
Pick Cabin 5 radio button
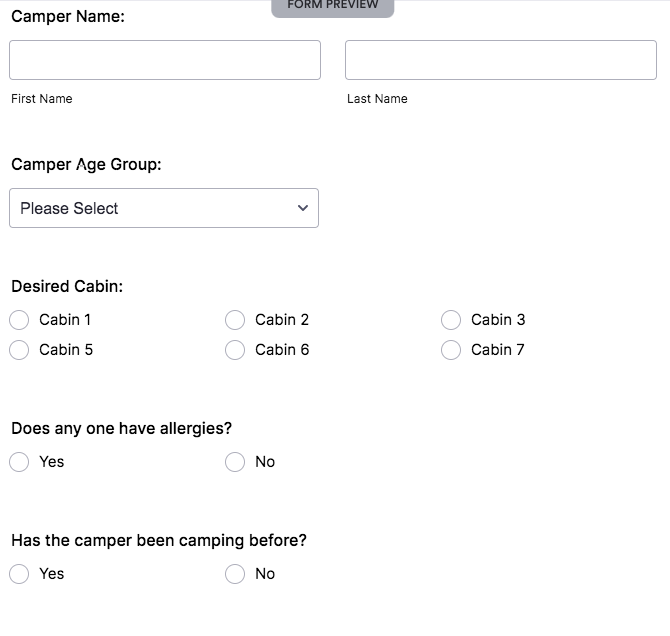pyautogui.click(x=19, y=350)
